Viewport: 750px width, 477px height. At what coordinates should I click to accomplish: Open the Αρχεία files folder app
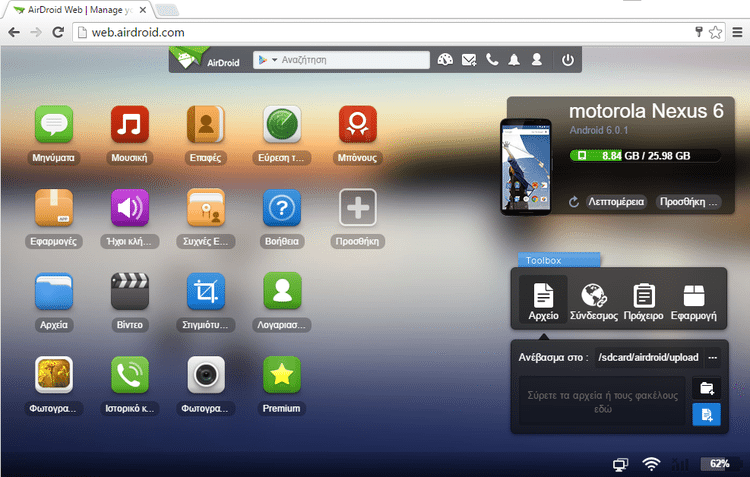point(54,291)
